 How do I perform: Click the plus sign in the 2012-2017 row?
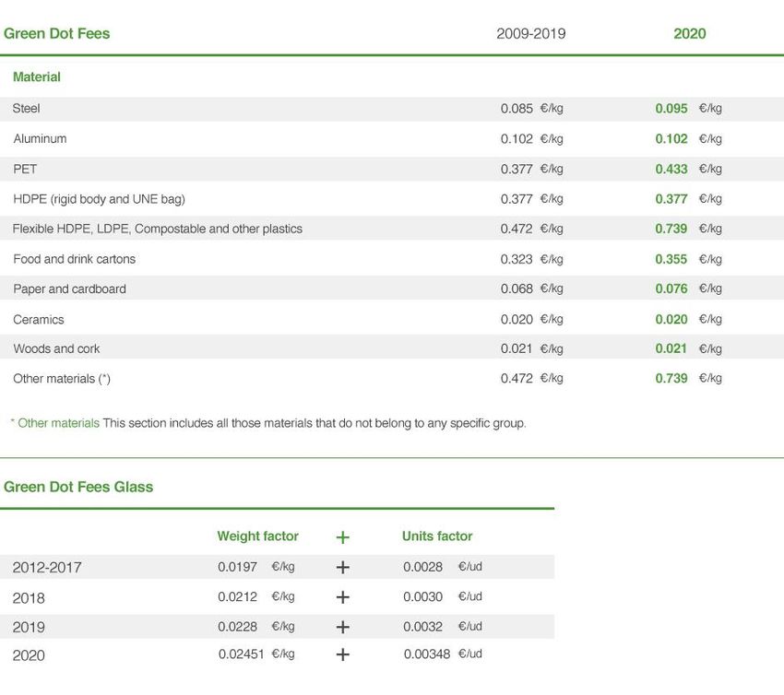coord(342,567)
